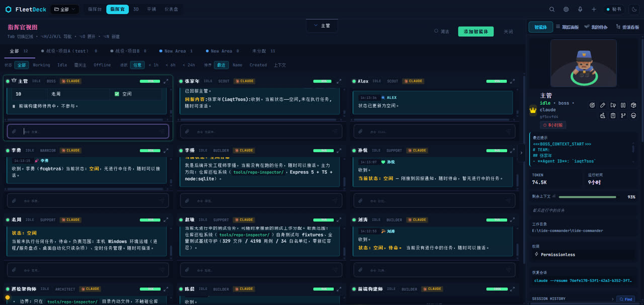Viewport: 644px width, 305px height.
Task: Click the 主管 agent 3D avatar thumbnail
Action: (x=583, y=63)
